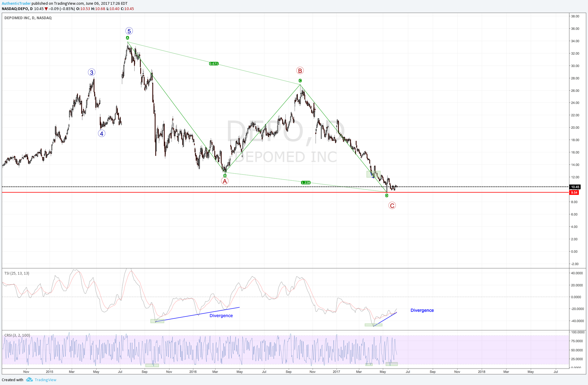The height and width of the screenshot is (385, 588).
Task: Click the red down-triangle change indicator
Action: click(x=46, y=9)
